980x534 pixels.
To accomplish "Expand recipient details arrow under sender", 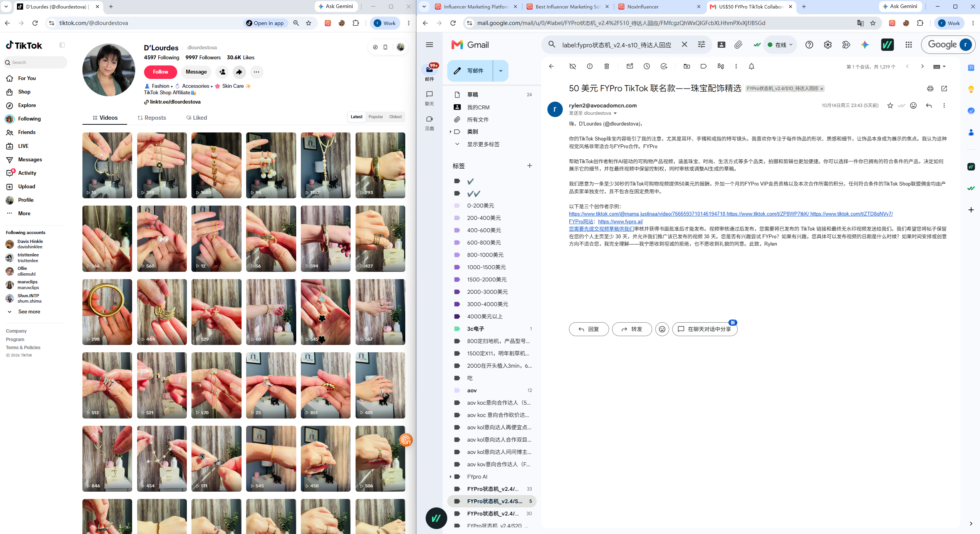I will 615,113.
